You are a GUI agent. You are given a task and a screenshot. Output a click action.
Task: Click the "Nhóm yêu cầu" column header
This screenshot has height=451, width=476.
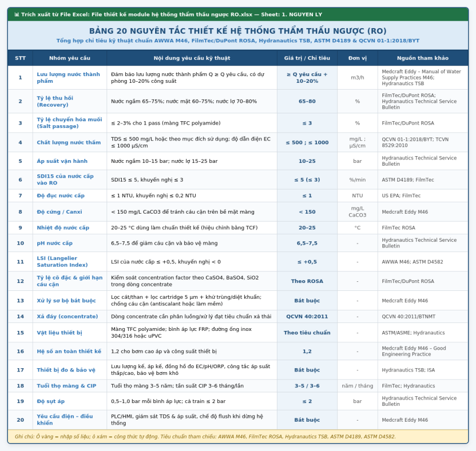[x=70, y=58]
